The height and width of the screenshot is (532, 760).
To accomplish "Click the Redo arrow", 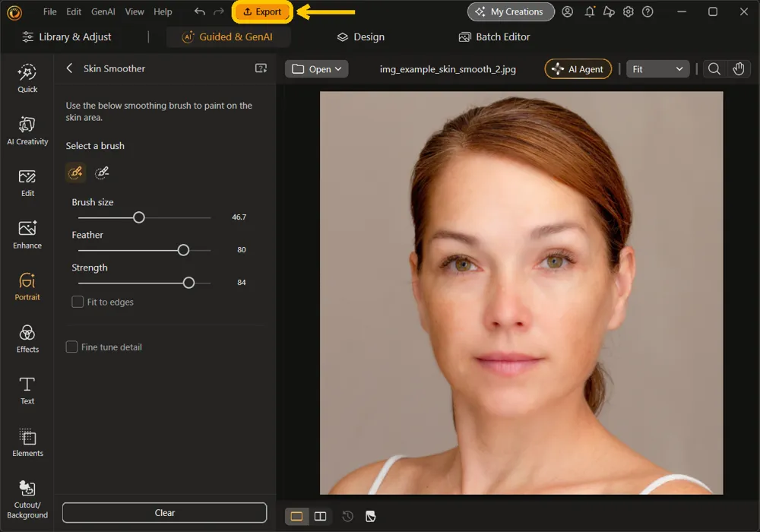I will 219,11.
